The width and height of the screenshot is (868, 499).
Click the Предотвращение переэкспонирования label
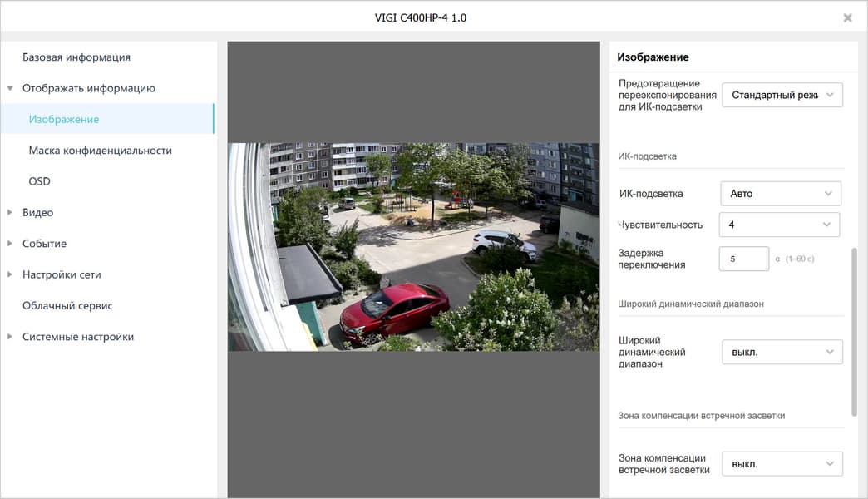coord(667,95)
